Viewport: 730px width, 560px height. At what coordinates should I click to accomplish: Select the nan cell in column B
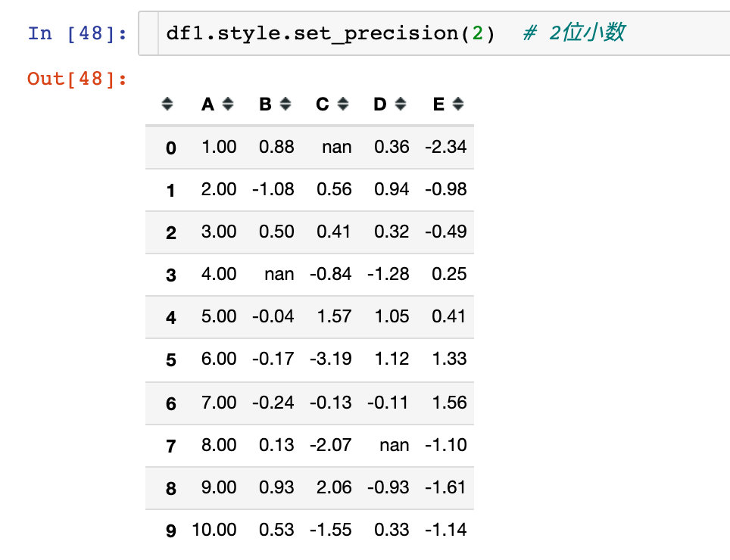coord(279,274)
